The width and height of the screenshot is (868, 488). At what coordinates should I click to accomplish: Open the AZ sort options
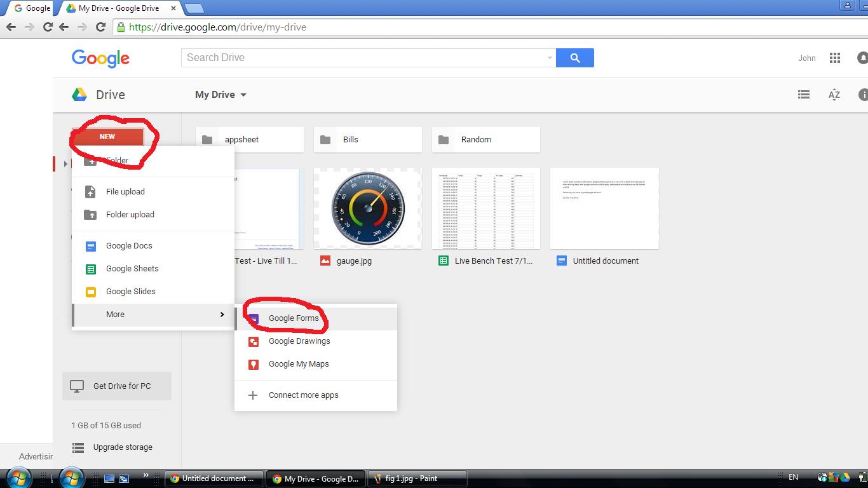(x=834, y=95)
